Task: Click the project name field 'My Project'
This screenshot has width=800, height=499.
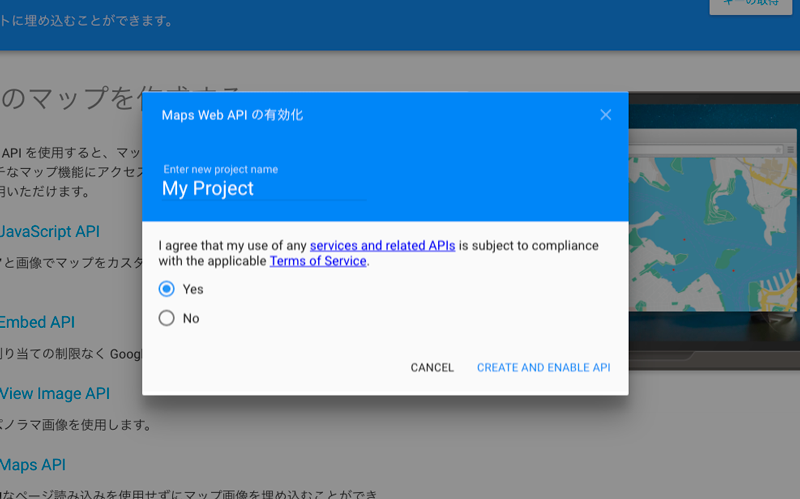Action: click(264, 189)
